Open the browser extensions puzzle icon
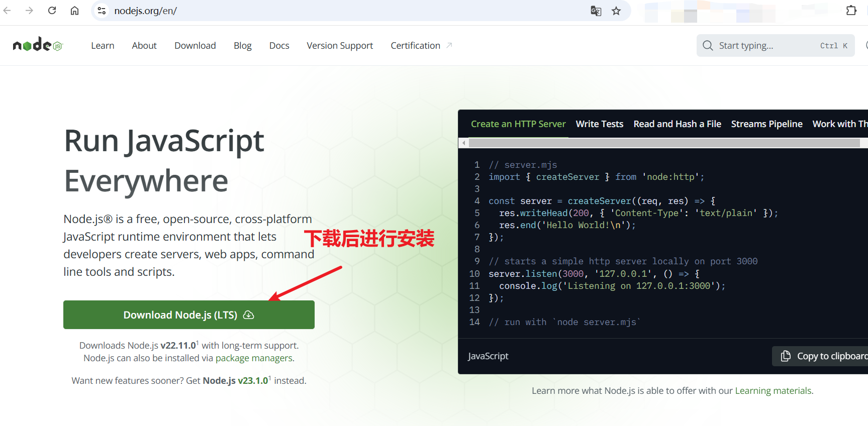The height and width of the screenshot is (426, 868). [851, 11]
